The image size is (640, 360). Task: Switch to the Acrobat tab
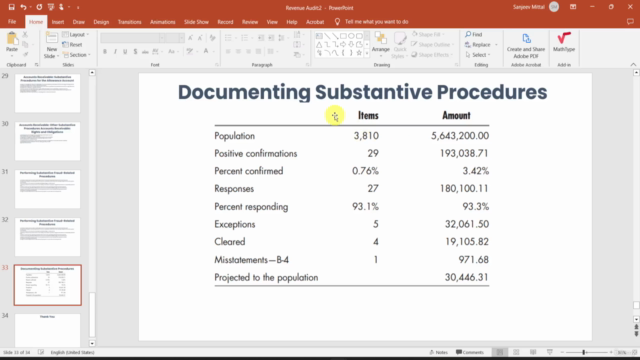315,22
